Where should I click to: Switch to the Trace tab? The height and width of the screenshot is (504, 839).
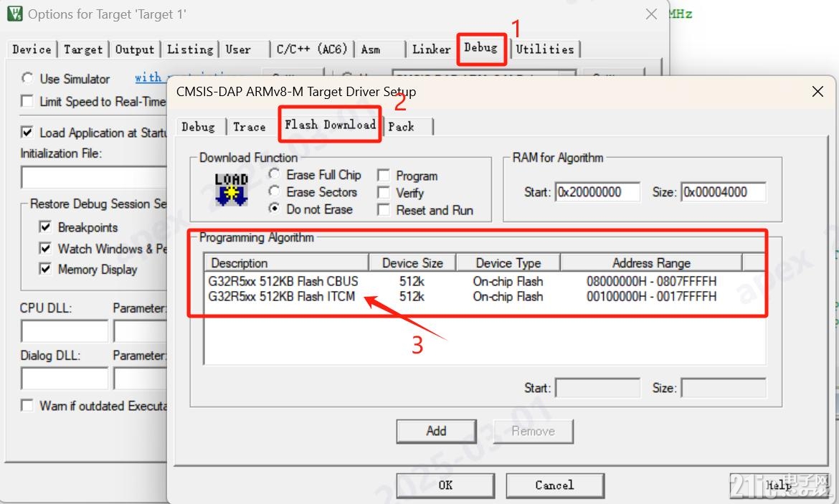(250, 127)
